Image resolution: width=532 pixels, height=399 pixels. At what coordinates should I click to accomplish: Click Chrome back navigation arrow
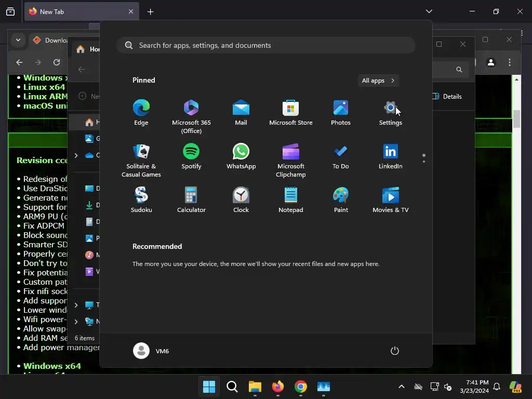click(x=19, y=62)
